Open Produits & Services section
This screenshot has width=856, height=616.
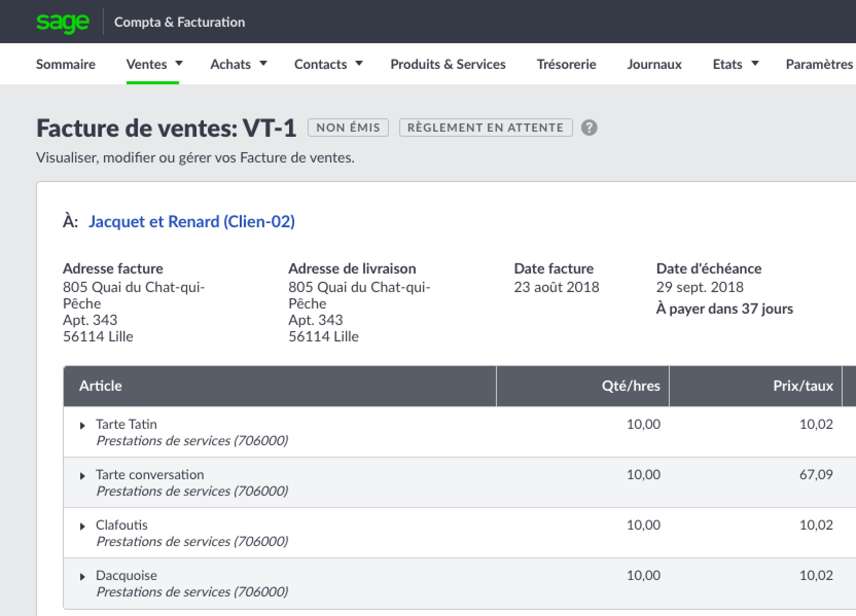pos(448,64)
